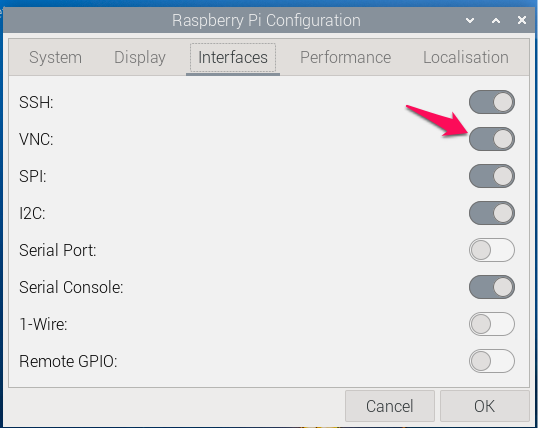Select the Interfaces tab
Viewport: 540px width, 428px height.
pos(233,57)
